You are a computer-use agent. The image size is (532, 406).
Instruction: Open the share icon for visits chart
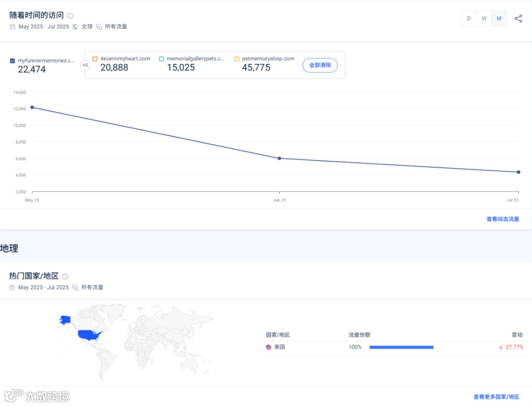pyautogui.click(x=518, y=18)
